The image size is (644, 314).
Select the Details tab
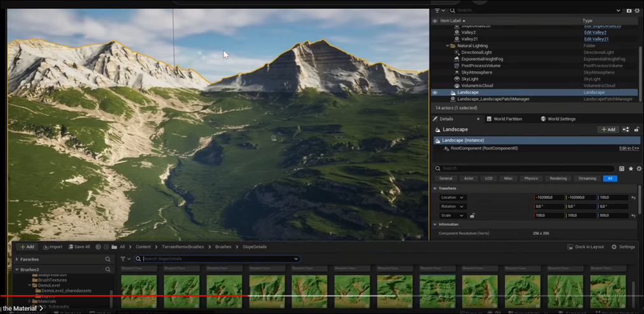point(446,119)
